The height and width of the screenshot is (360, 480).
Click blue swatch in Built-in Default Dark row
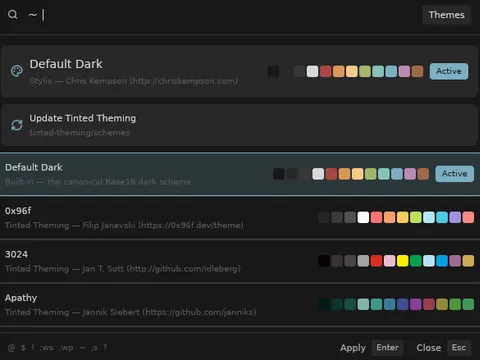pyautogui.click(x=397, y=174)
